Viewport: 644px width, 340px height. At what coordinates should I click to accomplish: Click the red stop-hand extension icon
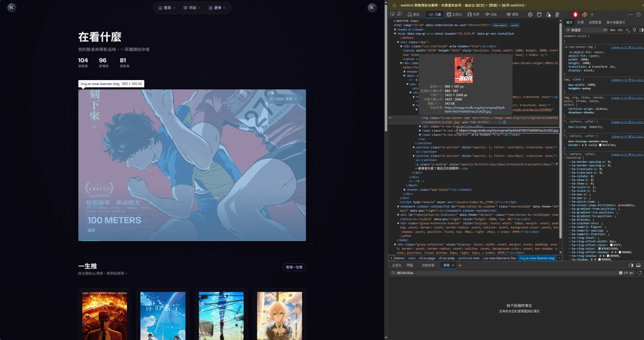(x=575, y=14)
